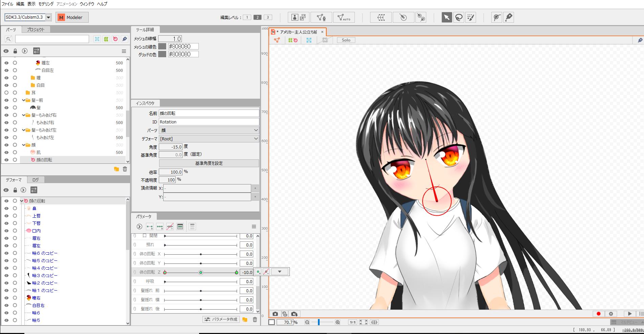Click the swap icon in deformer panel
The height and width of the screenshot is (334, 644).
[x=34, y=190]
